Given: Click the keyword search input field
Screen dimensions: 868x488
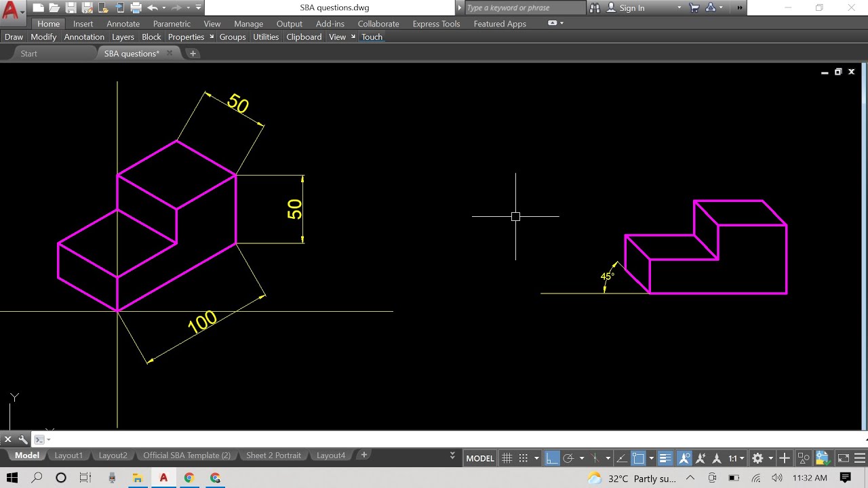Looking at the screenshot, I should [x=524, y=8].
